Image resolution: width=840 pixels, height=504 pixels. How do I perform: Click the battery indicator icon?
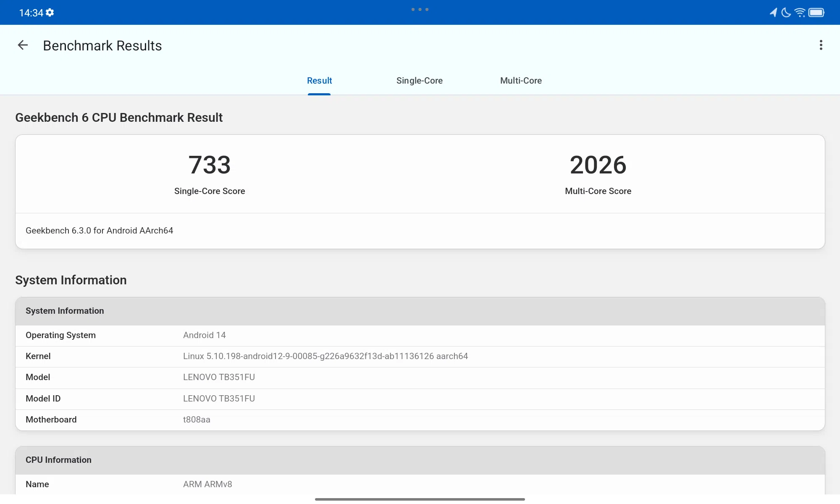point(818,12)
